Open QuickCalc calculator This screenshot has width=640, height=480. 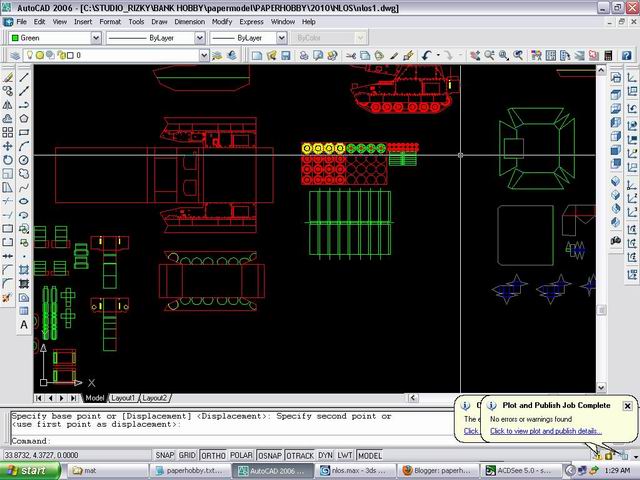click(x=608, y=56)
